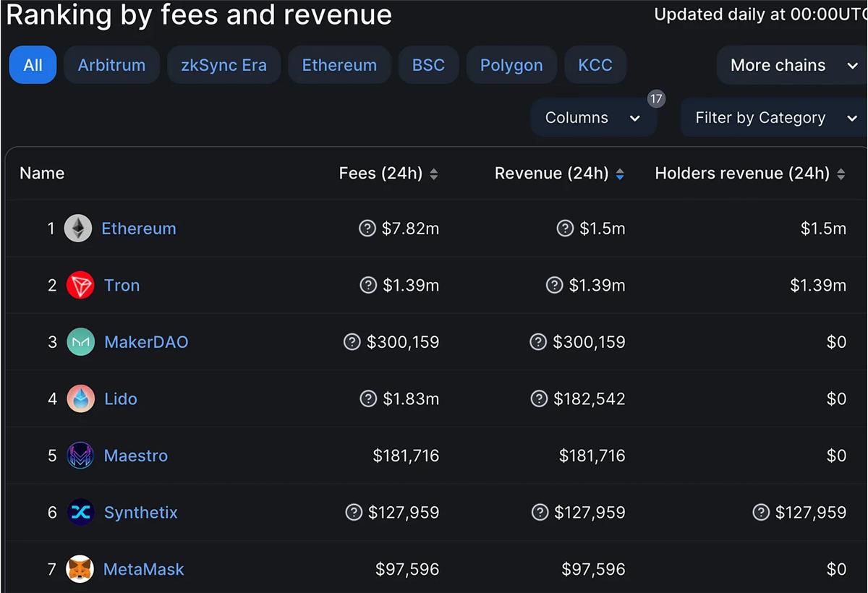868x593 pixels.
Task: Click help icon beside Synthetix fees $127,959
Action: (x=354, y=513)
